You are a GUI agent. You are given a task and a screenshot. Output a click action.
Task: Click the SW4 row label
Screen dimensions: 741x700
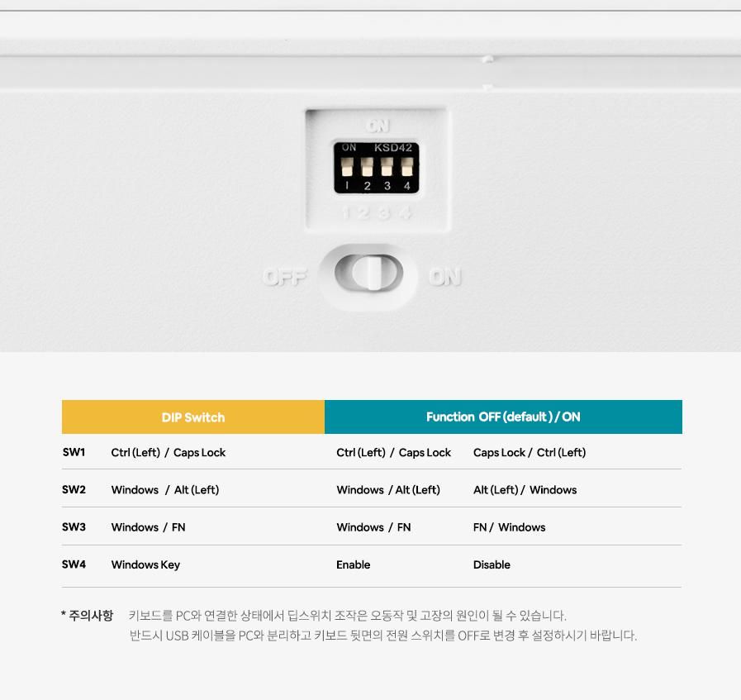point(74,564)
